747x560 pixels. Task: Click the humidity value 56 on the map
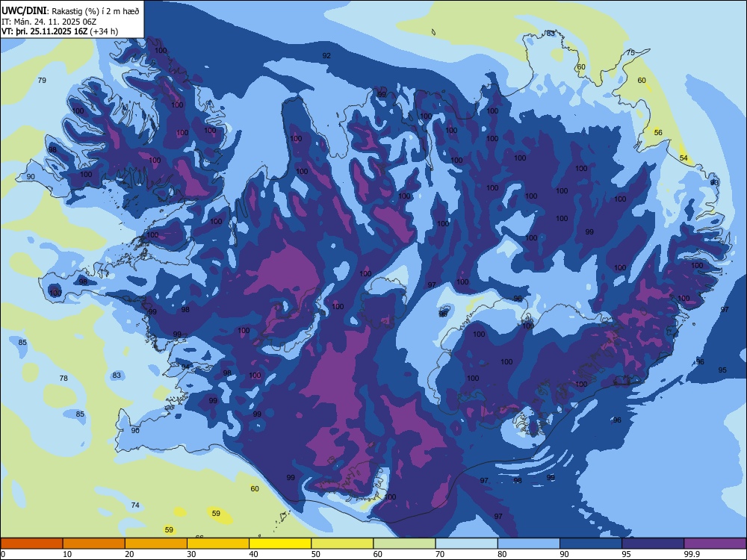tap(658, 132)
